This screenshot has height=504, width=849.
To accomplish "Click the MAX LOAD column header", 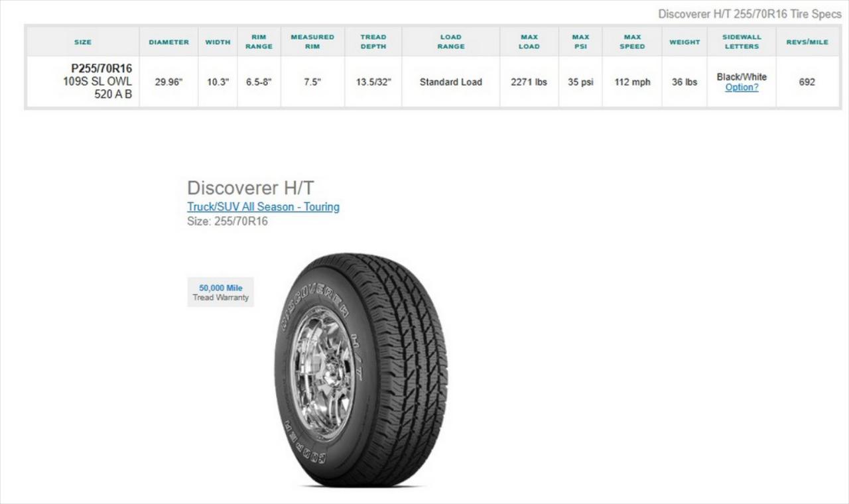I will pos(529,42).
